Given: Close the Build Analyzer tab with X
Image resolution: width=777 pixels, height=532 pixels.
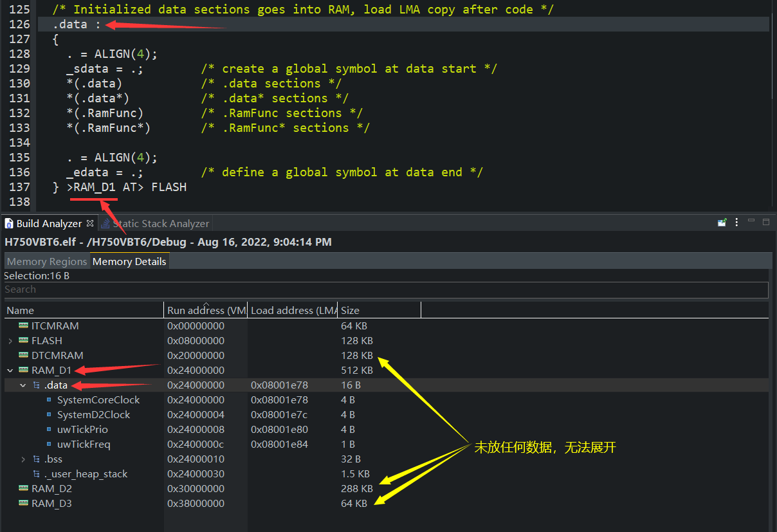Looking at the screenshot, I should pyautogui.click(x=90, y=223).
